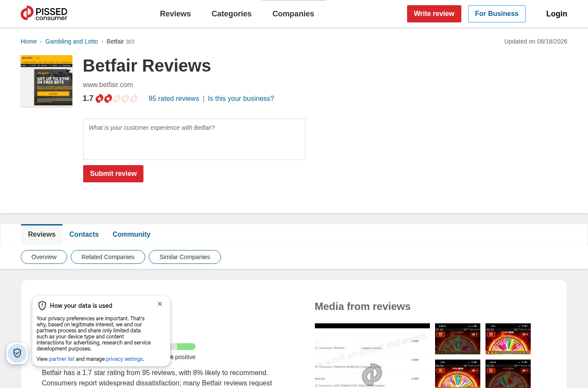Image resolution: width=588 pixels, height=388 pixels.
Task: Switch to the Contacts tab
Action: (84, 234)
